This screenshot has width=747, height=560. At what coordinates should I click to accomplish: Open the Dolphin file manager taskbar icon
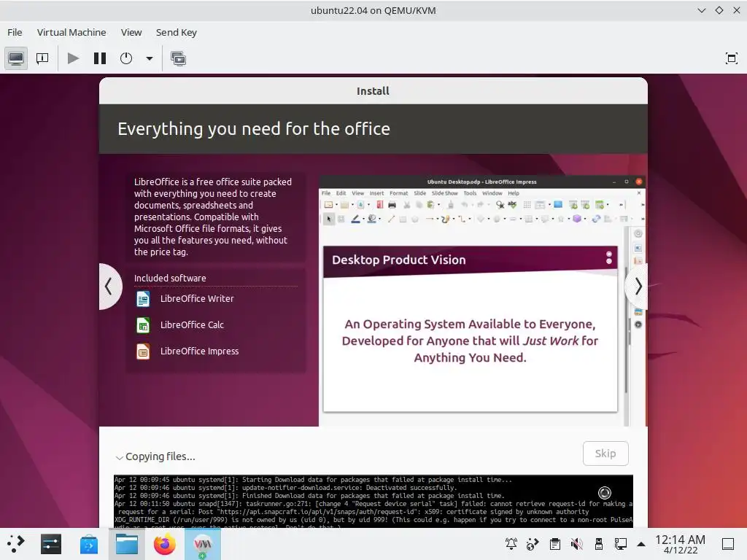pos(127,544)
